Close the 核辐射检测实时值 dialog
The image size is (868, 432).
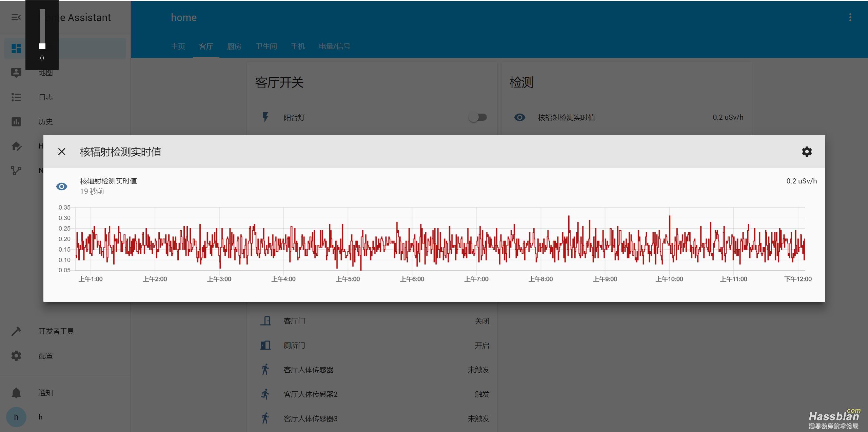(61, 152)
